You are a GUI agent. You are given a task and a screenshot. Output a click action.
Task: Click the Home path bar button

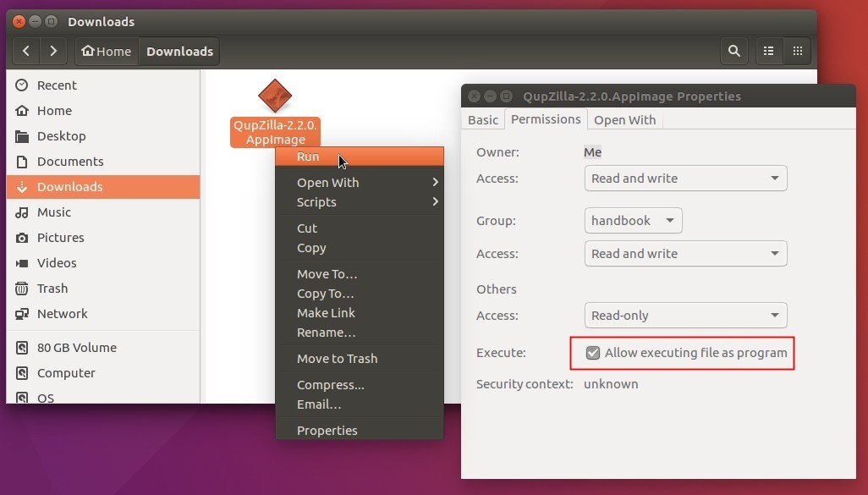[x=107, y=51]
